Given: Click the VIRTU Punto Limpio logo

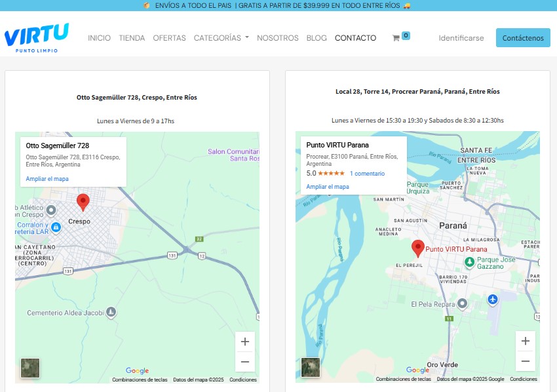Looking at the screenshot, I should pyautogui.click(x=37, y=38).
